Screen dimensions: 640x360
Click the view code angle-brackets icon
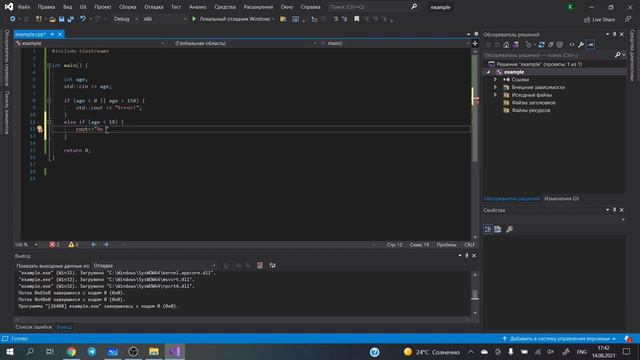pos(571,44)
